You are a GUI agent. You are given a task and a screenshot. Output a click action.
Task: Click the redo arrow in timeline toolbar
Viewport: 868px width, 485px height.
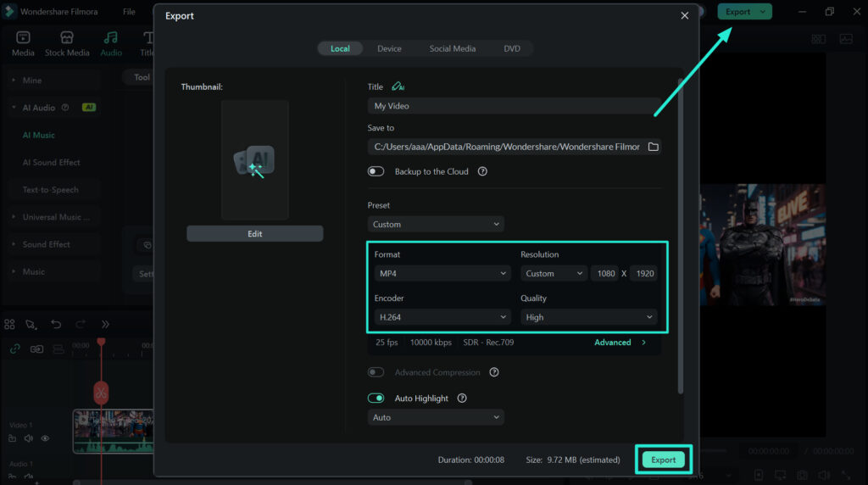tap(81, 325)
